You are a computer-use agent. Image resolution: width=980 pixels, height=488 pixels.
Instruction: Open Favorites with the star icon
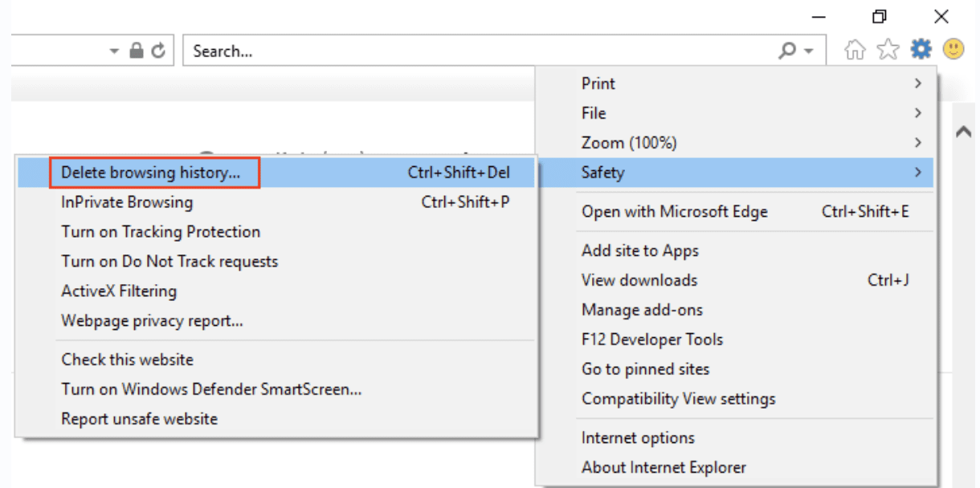[888, 51]
